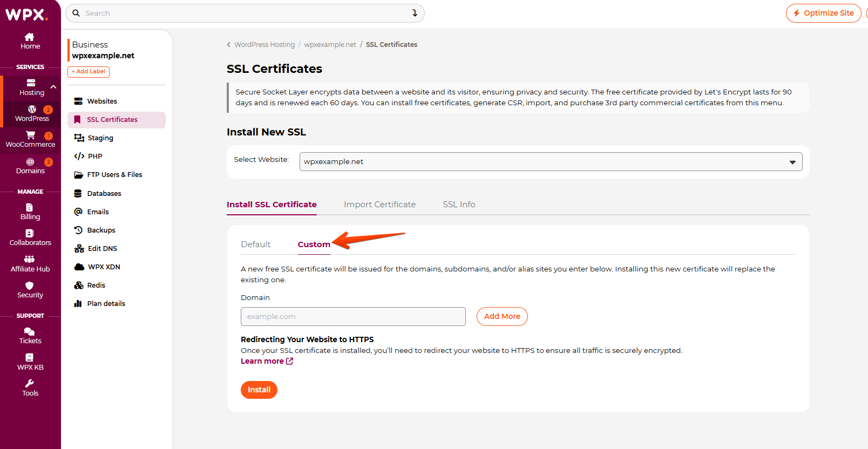Open Home from the left sidebar
868x449 pixels.
coord(30,41)
